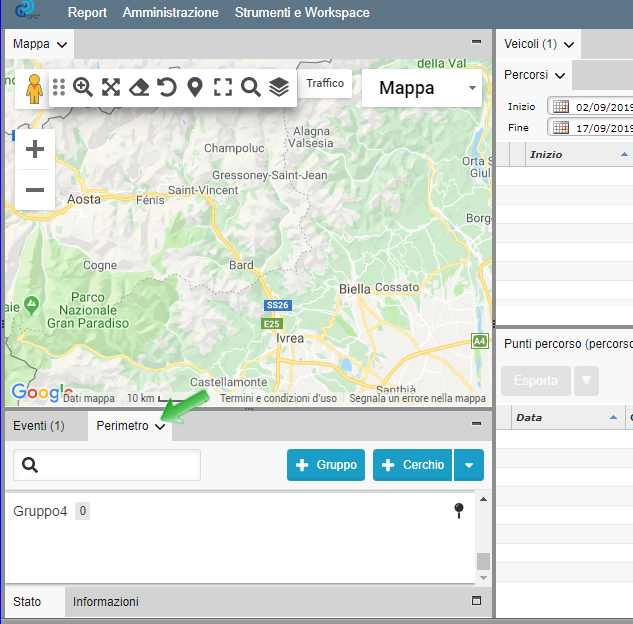Expand the Perimetro tab chevron

point(160,427)
